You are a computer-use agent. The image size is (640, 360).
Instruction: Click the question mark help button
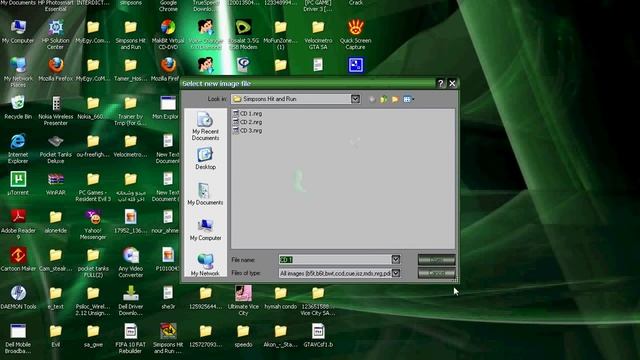click(x=440, y=83)
